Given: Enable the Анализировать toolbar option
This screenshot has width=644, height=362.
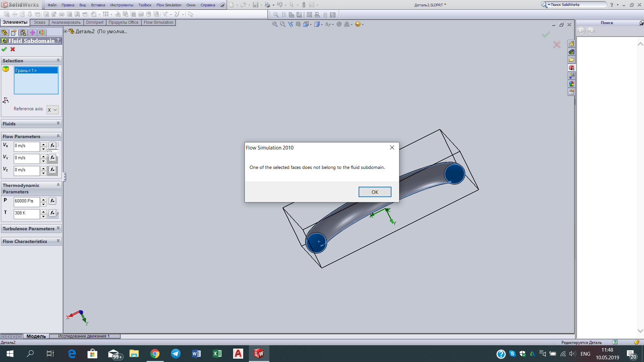Looking at the screenshot, I should pyautogui.click(x=65, y=22).
